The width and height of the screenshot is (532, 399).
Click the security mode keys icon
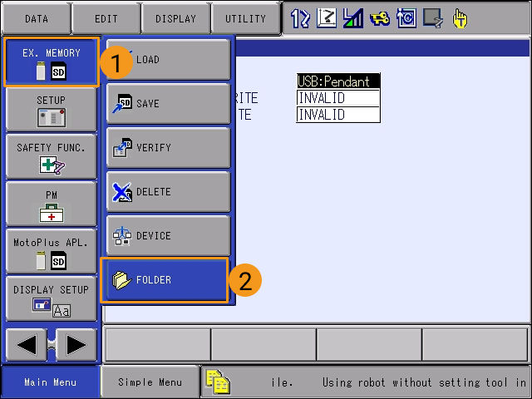pyautogui.click(x=380, y=18)
